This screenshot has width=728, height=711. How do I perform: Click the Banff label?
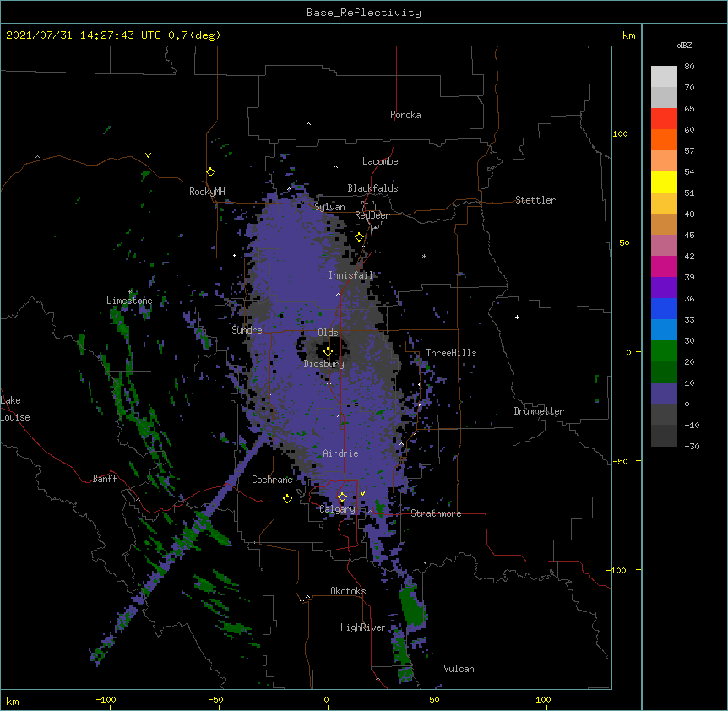105,479
